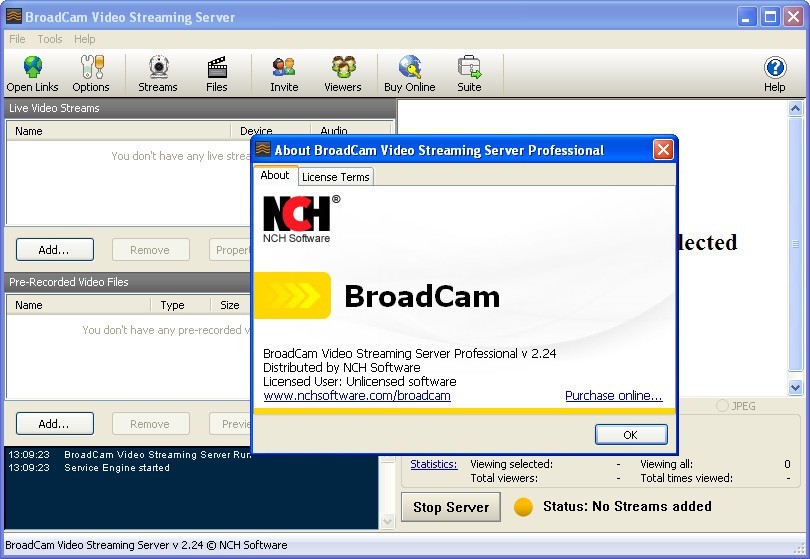Screen dimensions: 810x559
Task: Open the Options wrench icon
Action: pyautogui.click(x=91, y=74)
